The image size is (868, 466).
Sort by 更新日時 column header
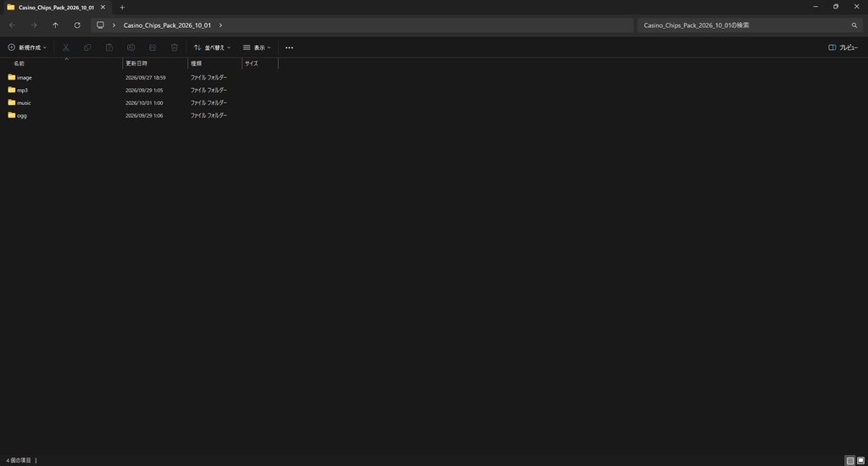click(x=136, y=64)
